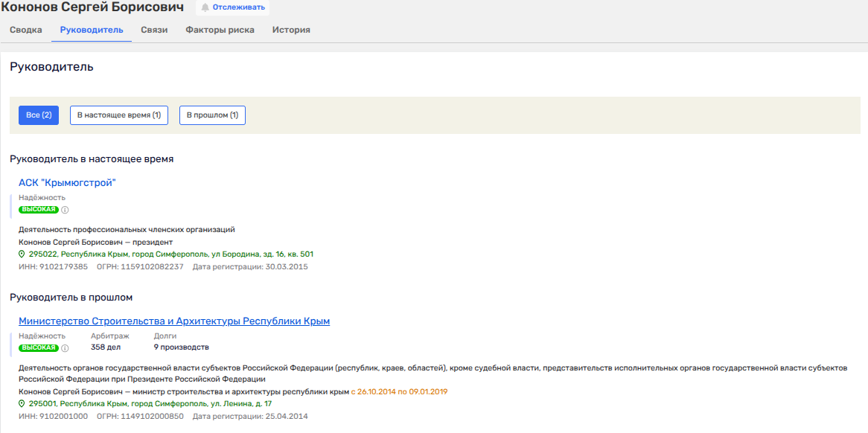Select the Все (2) filter

click(x=39, y=115)
